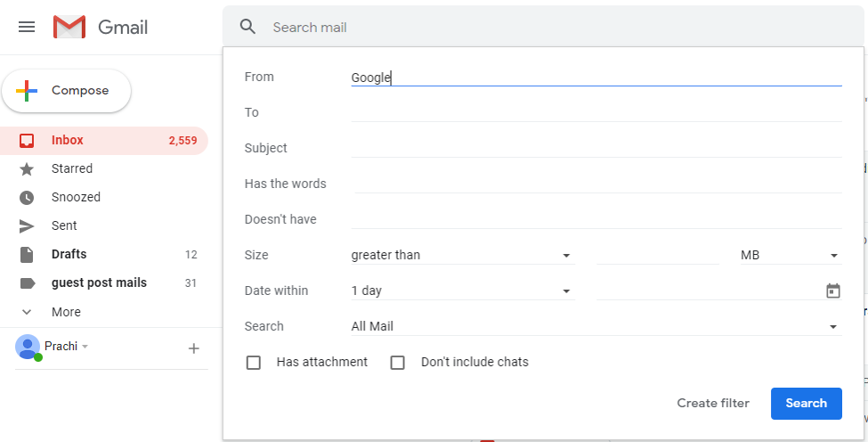This screenshot has width=868, height=442.
Task: Click the Starred star icon
Action: 27,169
